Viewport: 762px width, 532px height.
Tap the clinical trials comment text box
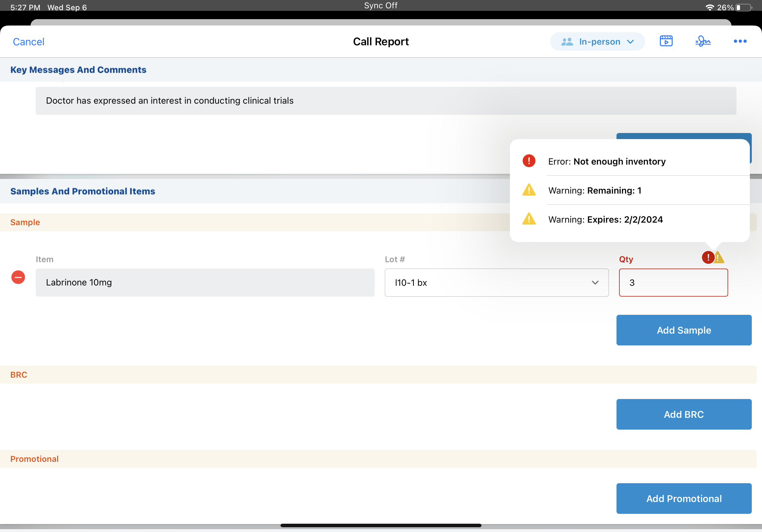(x=386, y=101)
